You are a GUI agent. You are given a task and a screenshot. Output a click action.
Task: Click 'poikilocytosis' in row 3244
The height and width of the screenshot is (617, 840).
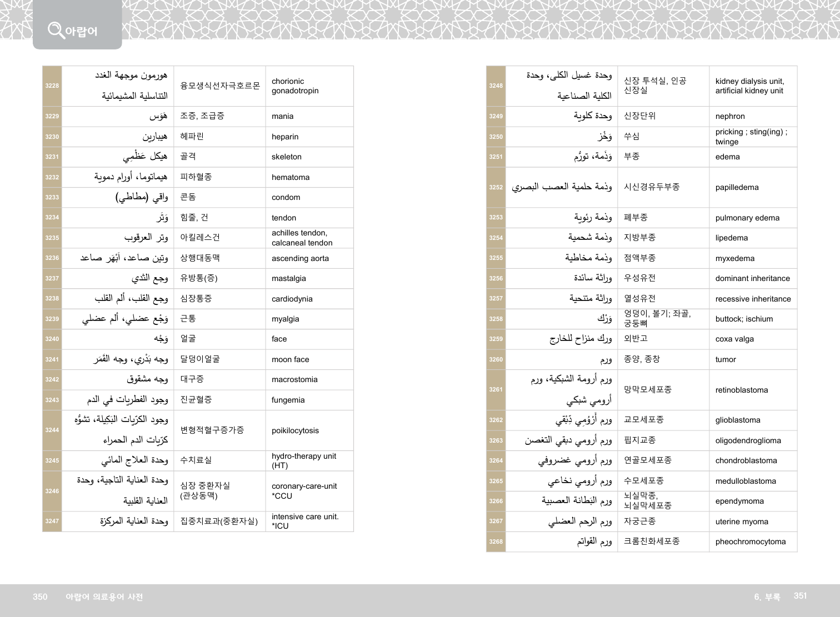click(295, 430)
